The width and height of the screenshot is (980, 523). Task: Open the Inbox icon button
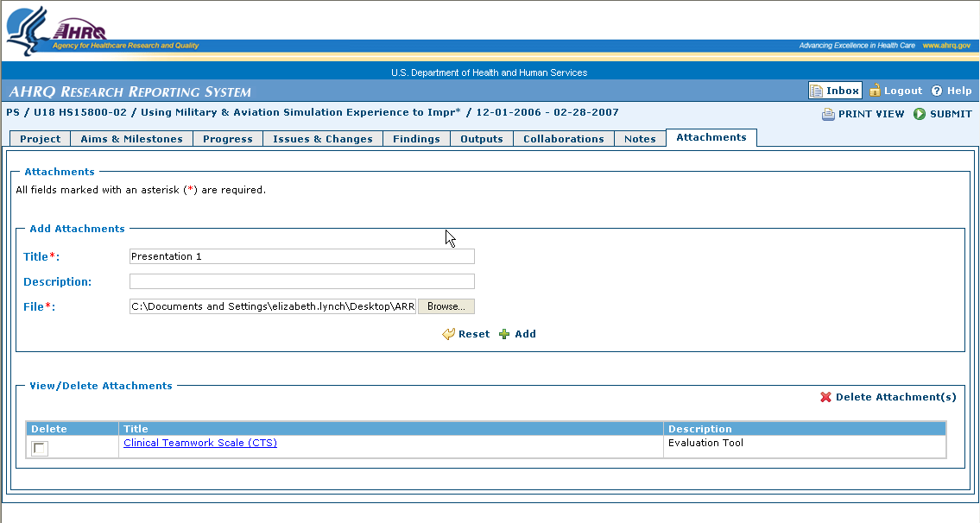pos(835,91)
